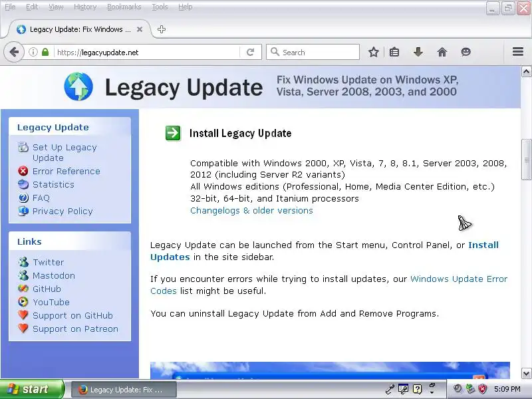Open the History menu
532x399 pixels.
[x=85, y=7]
